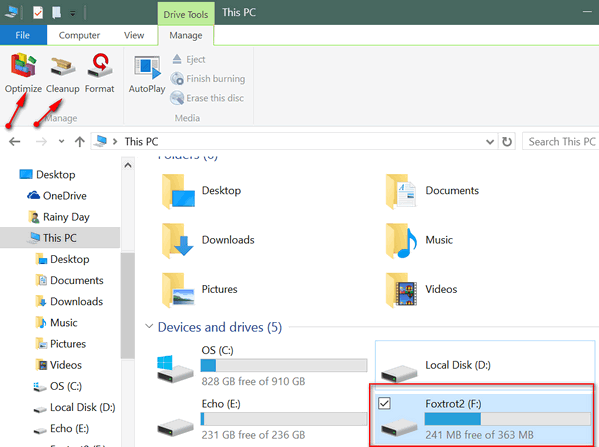Open the Cleanup disk tool

point(63,73)
